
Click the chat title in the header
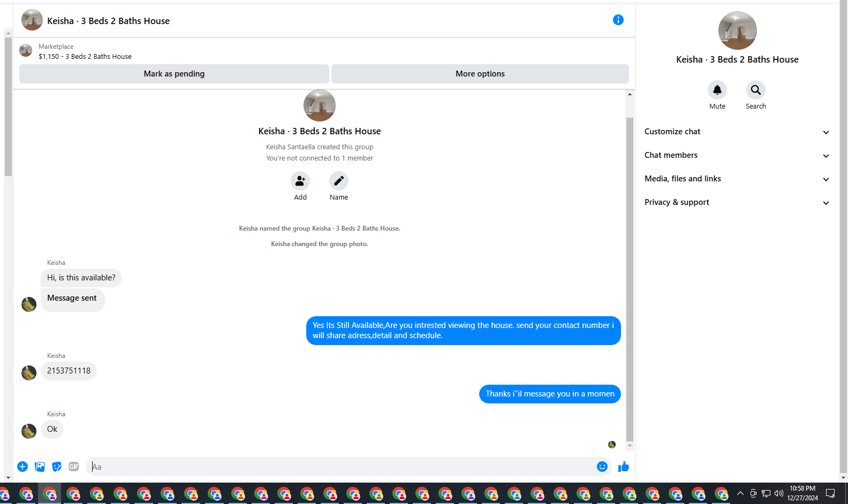[x=108, y=21]
